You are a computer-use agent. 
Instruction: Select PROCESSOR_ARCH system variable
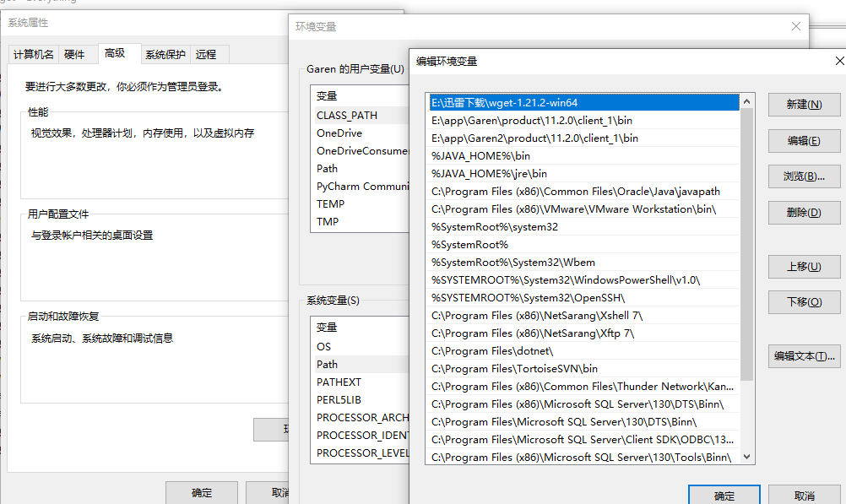(x=361, y=418)
